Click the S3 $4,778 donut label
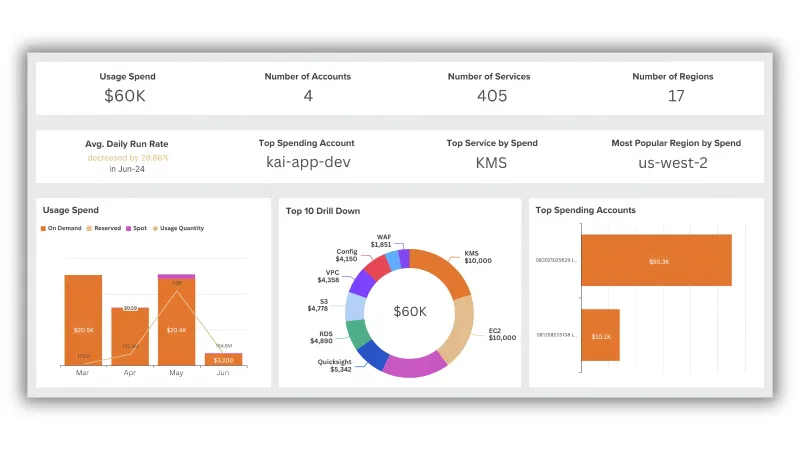 (318, 305)
